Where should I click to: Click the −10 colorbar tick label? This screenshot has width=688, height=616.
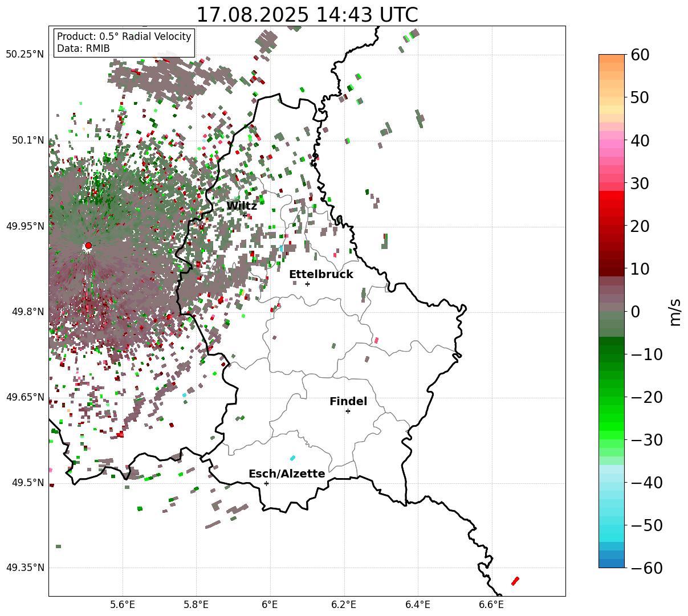coord(646,354)
